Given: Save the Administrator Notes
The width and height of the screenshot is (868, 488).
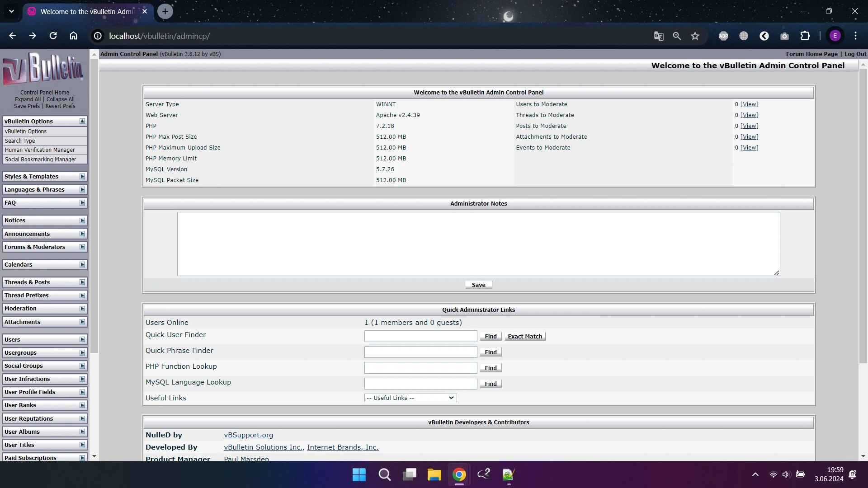Looking at the screenshot, I should pos(478,285).
